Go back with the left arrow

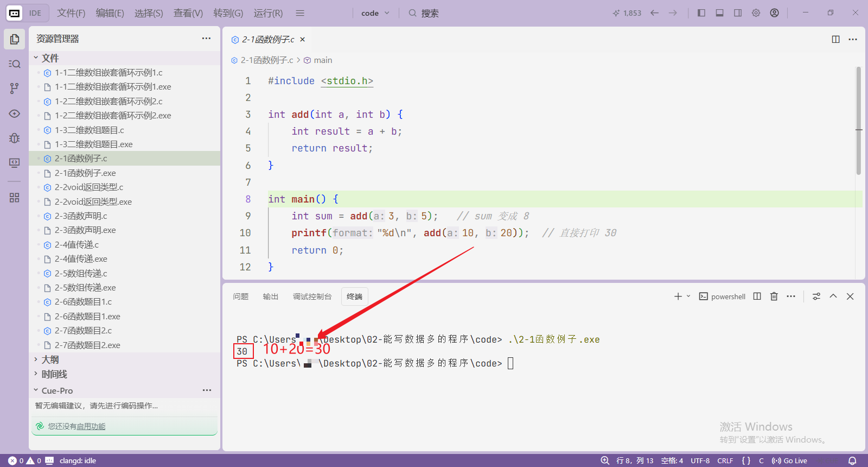click(x=655, y=13)
